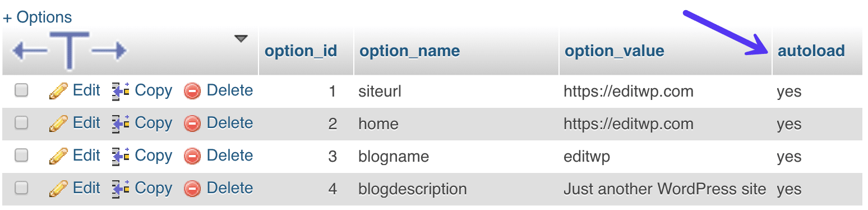Click the red Delete icon for blogname row
The width and height of the screenshot is (868, 210).
(x=192, y=156)
